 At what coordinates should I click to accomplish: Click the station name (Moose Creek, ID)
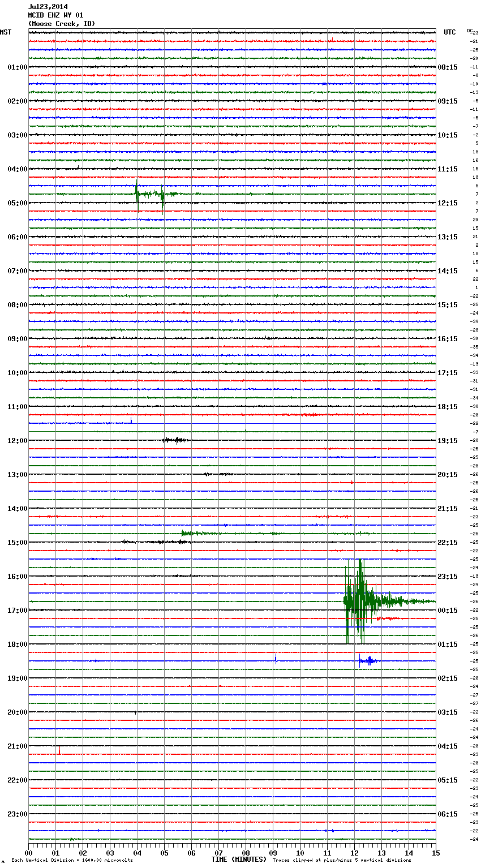pyautogui.click(x=62, y=24)
